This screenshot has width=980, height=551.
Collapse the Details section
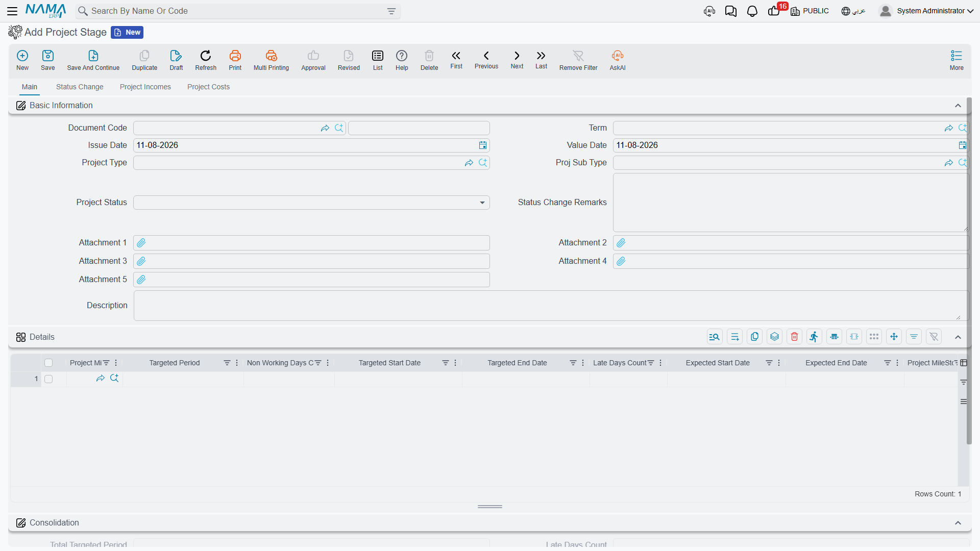[958, 337]
